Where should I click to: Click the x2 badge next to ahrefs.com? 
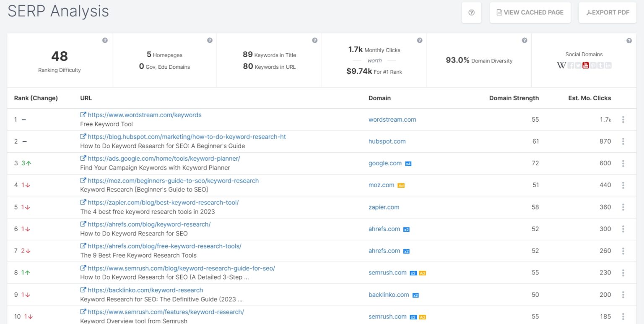406,229
